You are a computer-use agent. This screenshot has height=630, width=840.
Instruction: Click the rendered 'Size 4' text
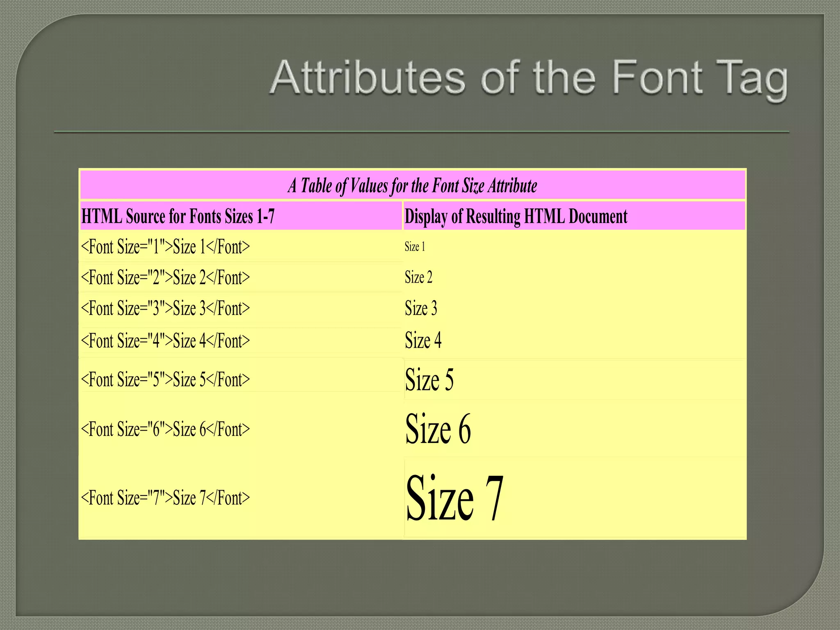423,340
